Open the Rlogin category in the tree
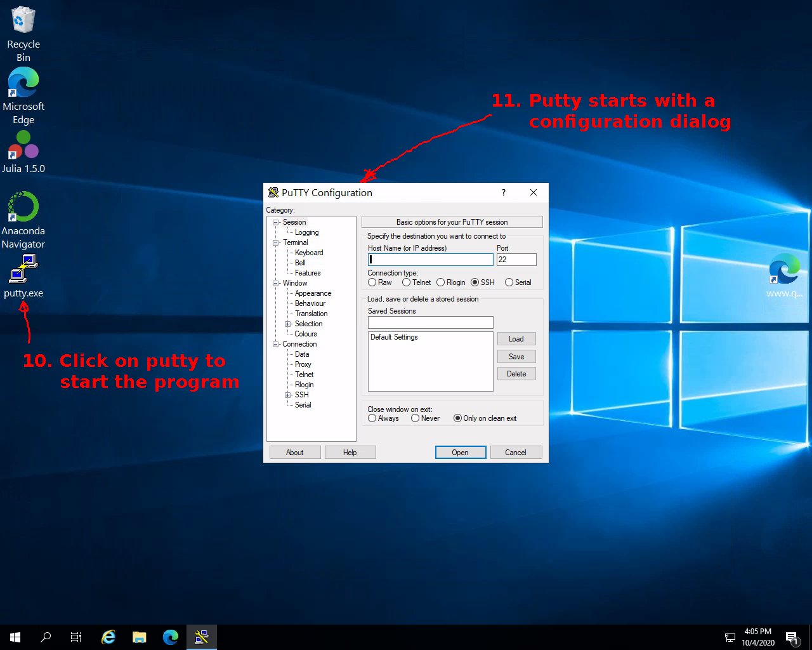Image resolution: width=812 pixels, height=650 pixels. point(304,385)
